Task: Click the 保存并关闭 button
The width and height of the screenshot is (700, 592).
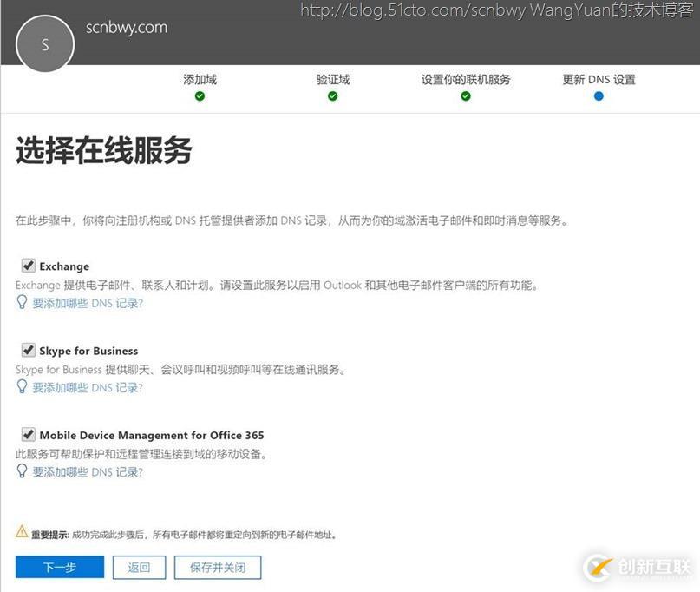Action: tap(218, 568)
